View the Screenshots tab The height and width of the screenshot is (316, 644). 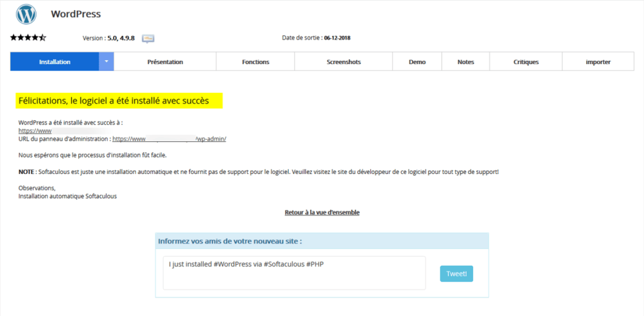tap(344, 62)
